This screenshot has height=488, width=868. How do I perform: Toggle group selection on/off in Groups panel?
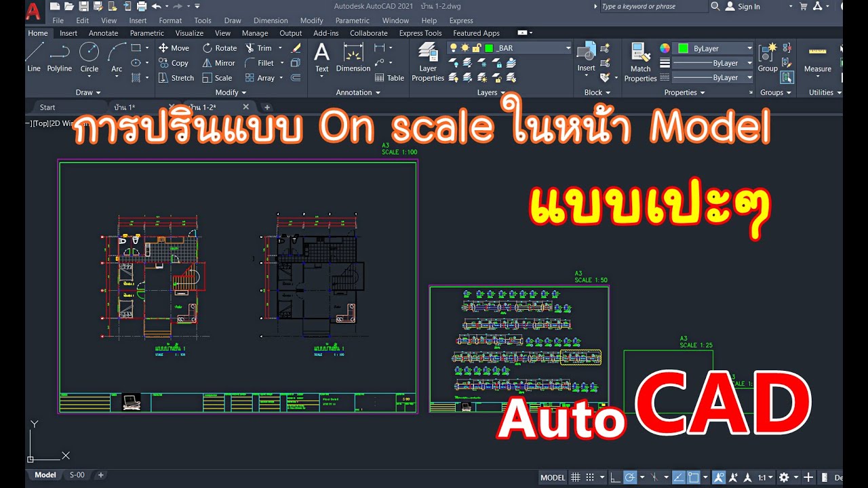point(787,77)
